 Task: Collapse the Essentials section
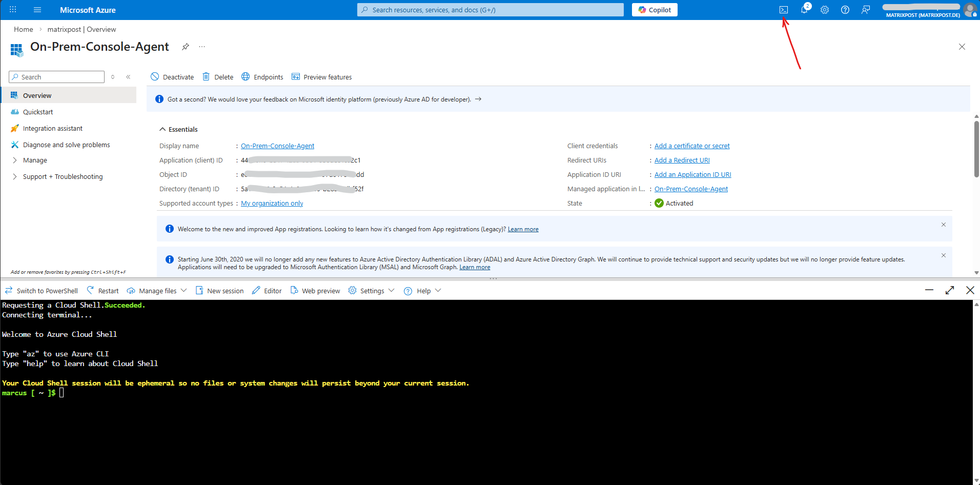coord(162,129)
